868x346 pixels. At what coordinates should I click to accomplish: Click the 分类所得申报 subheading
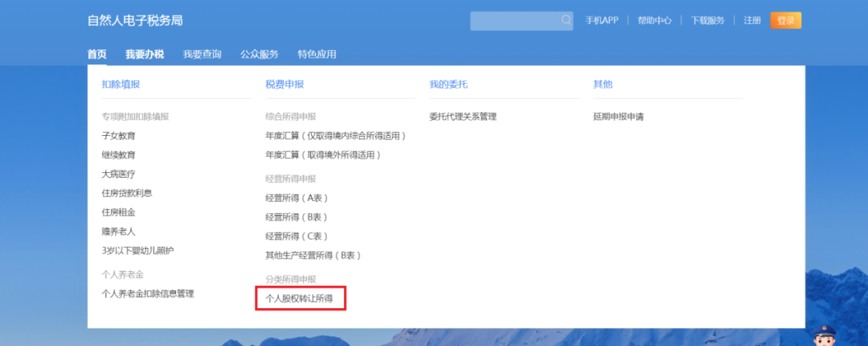(291, 279)
